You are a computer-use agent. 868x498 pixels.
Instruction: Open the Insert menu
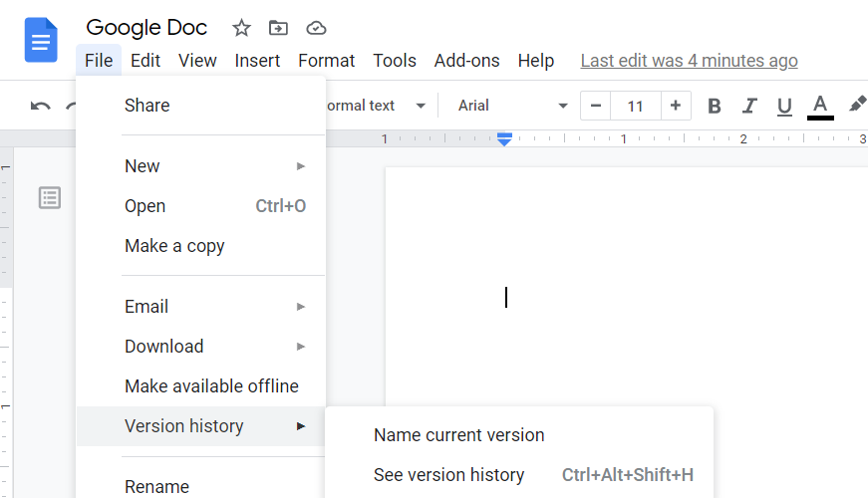point(257,61)
